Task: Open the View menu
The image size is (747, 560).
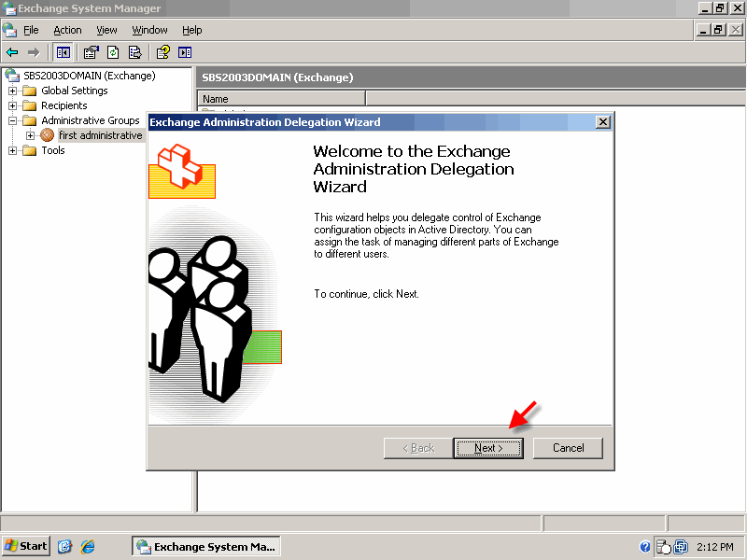Action: 106,30
